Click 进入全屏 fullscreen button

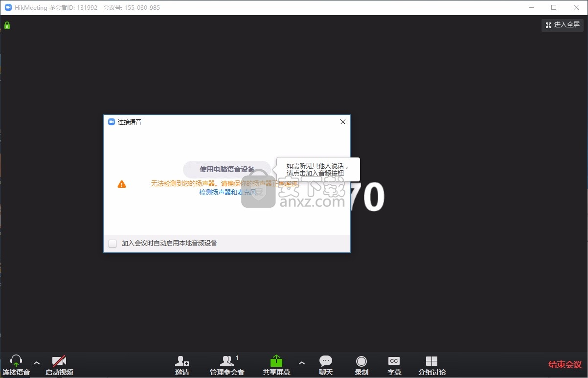point(563,25)
